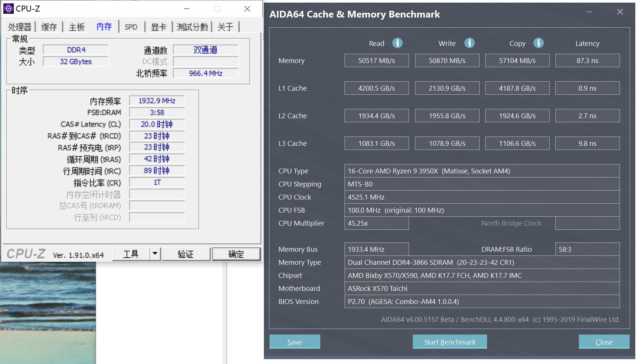Open the 测试分数 (Bench) tab
Image resolution: width=636 pixels, height=364 pixels.
[191, 26]
